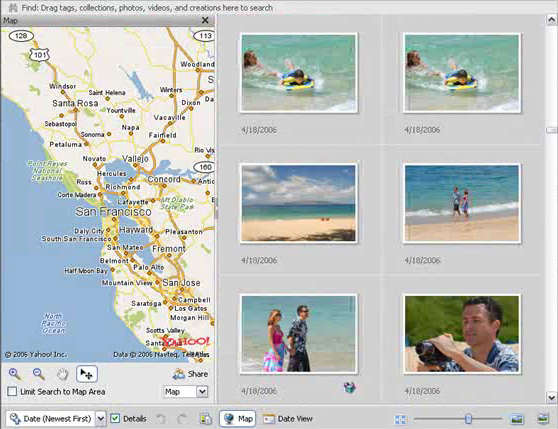Click Petaluma on the map
The width and height of the screenshot is (558, 429).
pos(65,144)
